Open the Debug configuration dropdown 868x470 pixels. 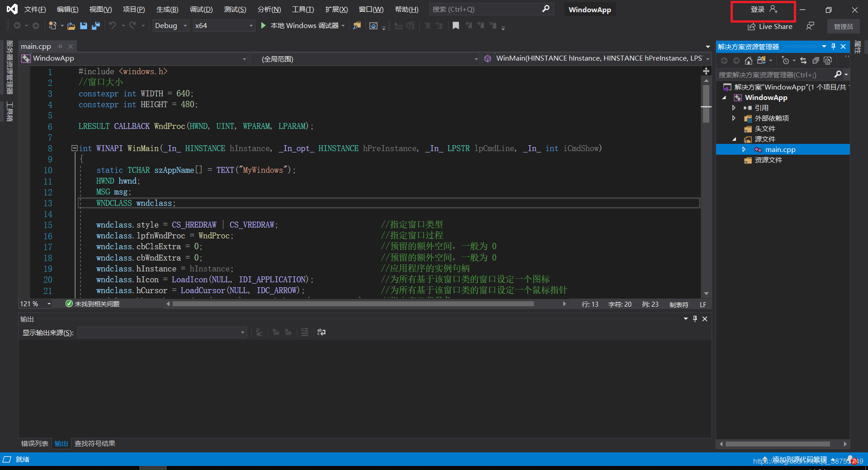coord(170,26)
